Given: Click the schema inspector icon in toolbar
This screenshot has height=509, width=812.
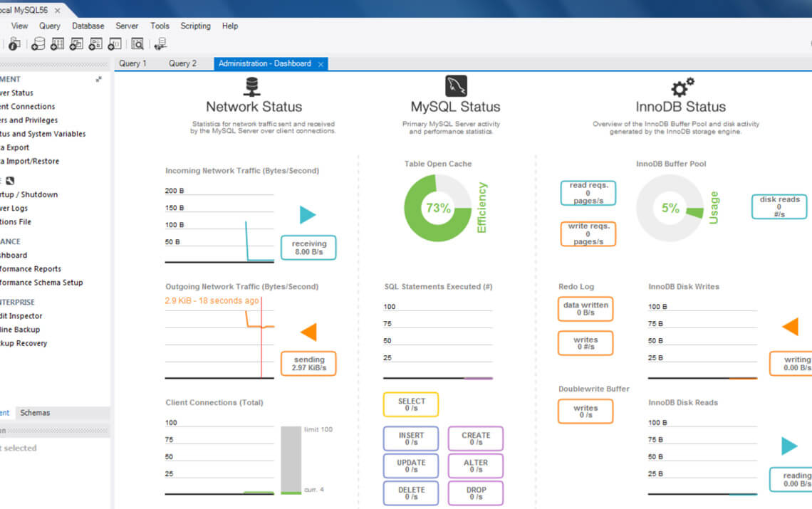Looking at the screenshot, I should [x=14, y=44].
